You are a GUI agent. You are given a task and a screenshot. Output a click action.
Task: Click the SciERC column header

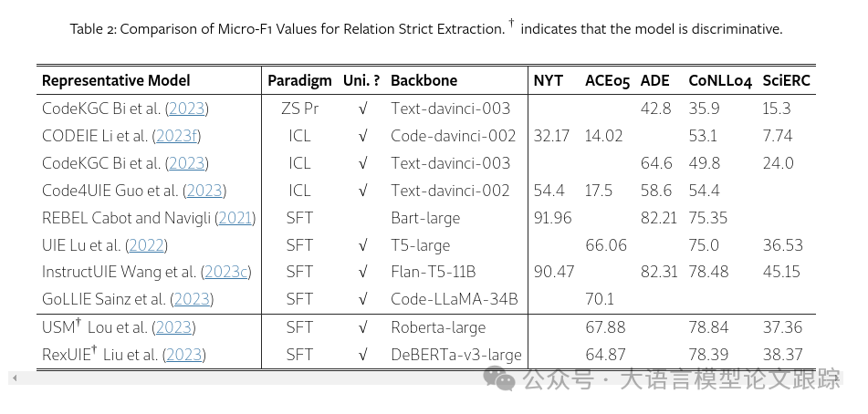pos(786,80)
